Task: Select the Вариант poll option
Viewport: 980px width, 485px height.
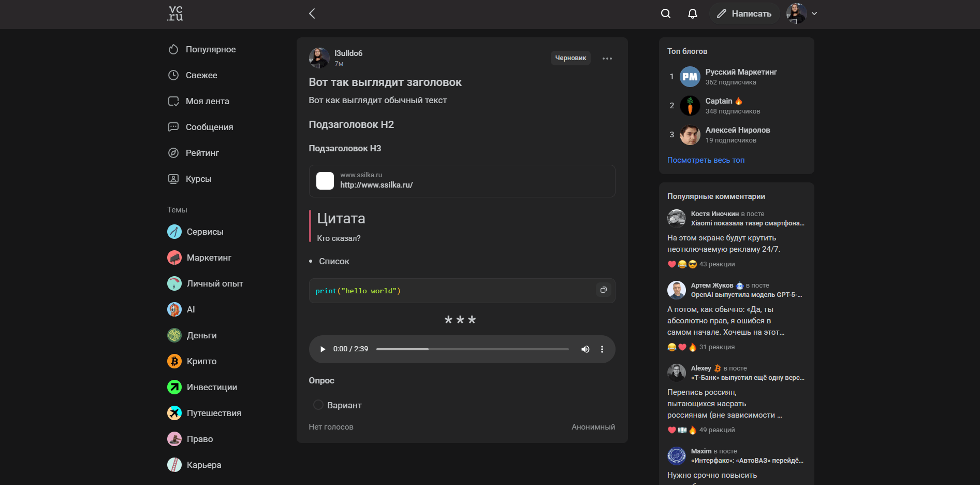Action: point(338,405)
